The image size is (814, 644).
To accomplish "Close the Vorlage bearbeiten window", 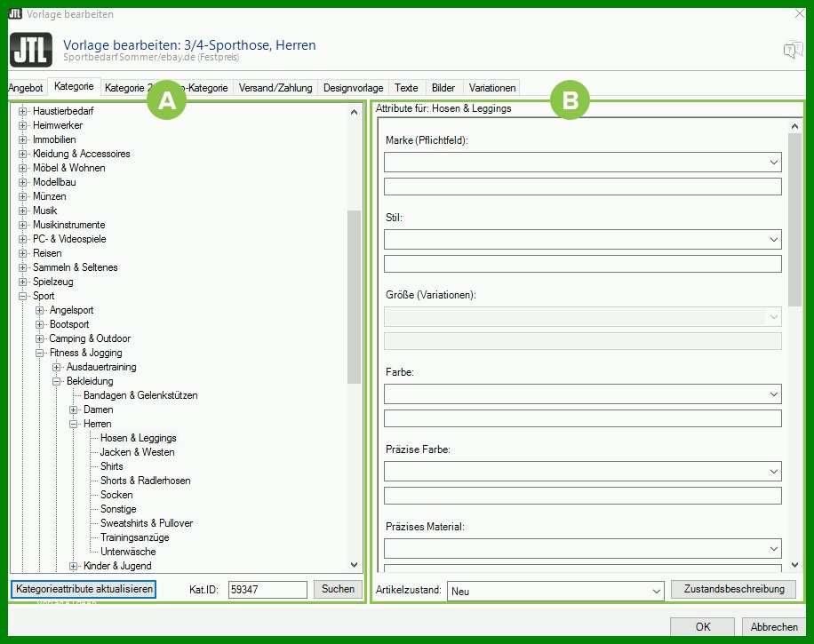I will click(800, 13).
